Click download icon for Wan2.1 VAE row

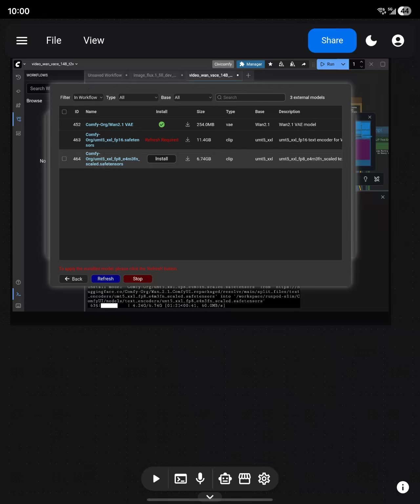[188, 124]
